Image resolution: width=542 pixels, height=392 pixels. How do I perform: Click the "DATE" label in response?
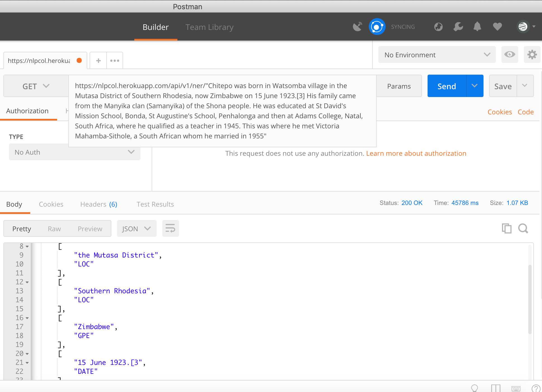click(86, 371)
